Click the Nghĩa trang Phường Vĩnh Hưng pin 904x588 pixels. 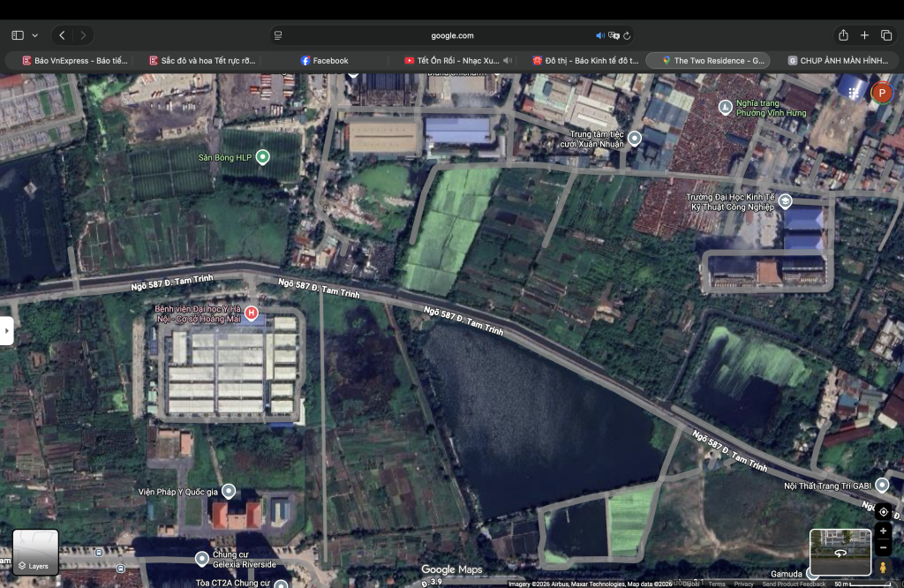tap(726, 107)
